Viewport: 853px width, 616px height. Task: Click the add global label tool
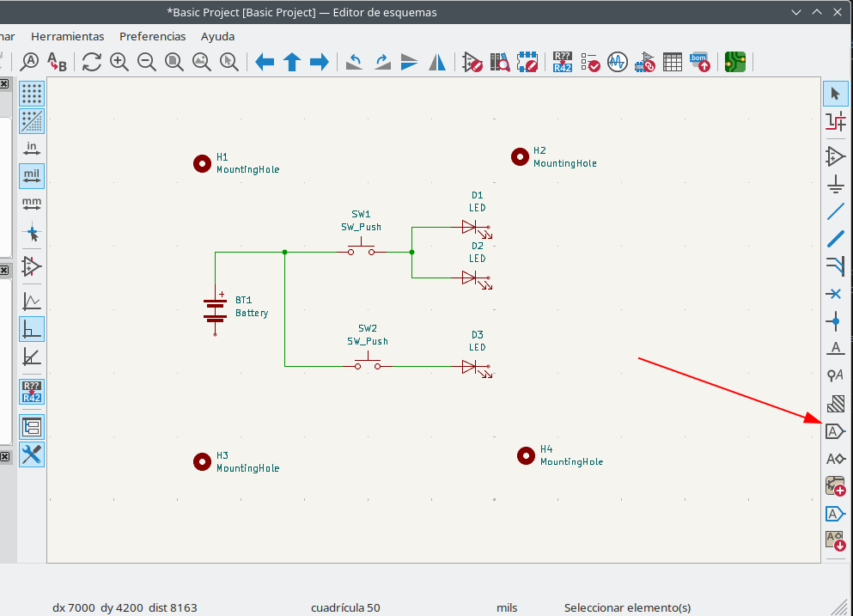[835, 431]
